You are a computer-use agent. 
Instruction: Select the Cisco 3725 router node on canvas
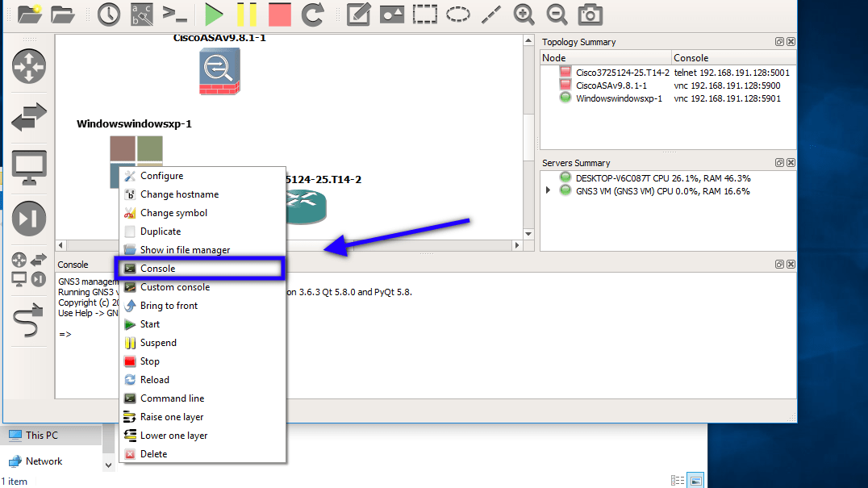[x=306, y=206]
